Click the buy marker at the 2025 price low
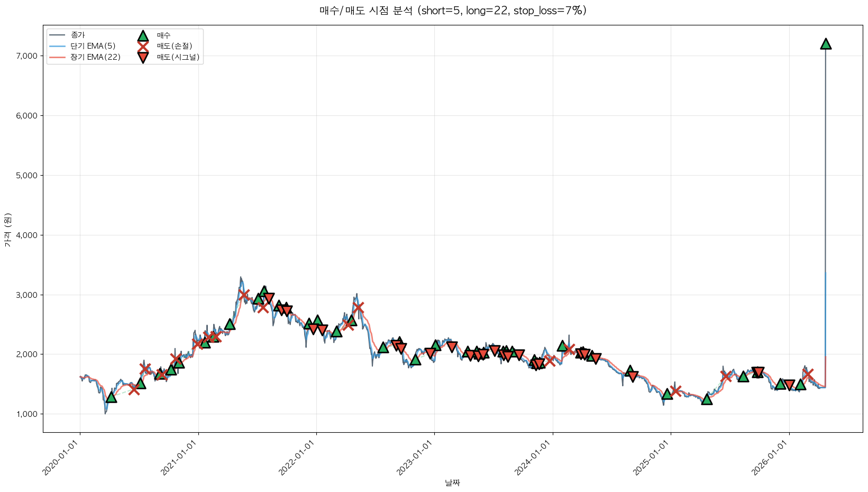The width and height of the screenshot is (868, 492). (x=707, y=399)
